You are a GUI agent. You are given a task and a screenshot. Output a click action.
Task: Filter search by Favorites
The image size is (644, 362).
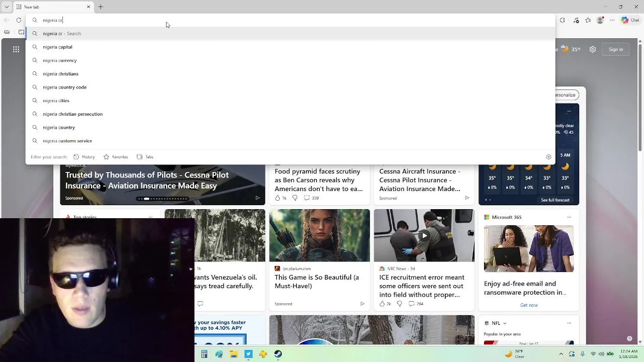point(116,157)
